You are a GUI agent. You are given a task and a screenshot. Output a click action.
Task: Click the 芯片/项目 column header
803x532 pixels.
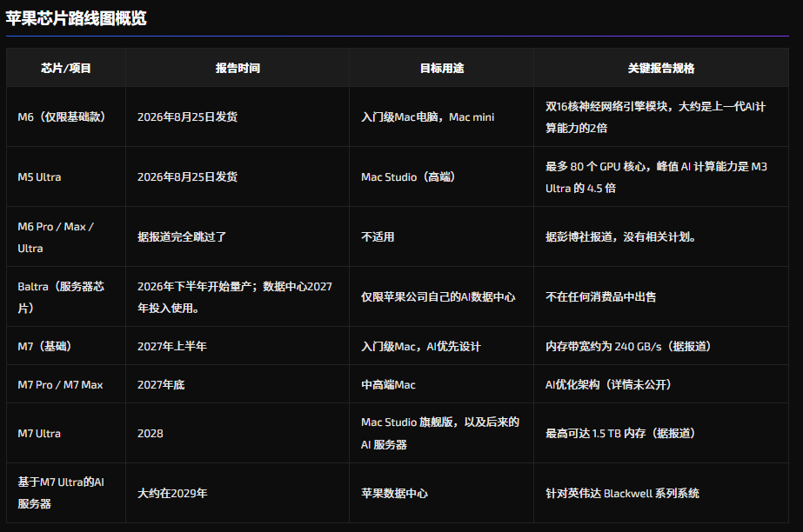click(x=66, y=68)
